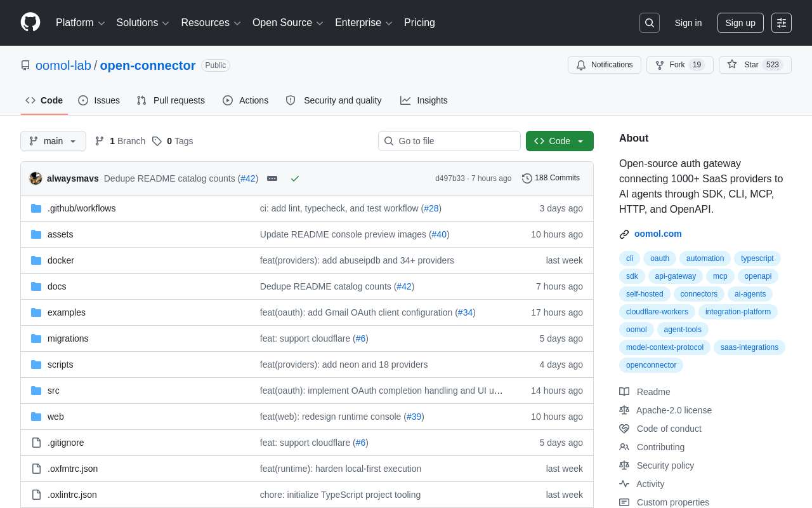
Task: Open the main branch selector dropdown
Action: [x=53, y=141]
